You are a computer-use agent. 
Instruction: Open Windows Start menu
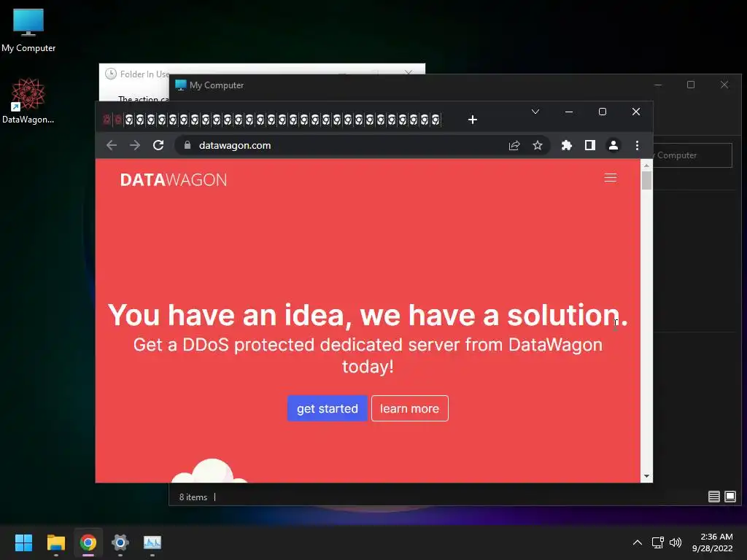[x=23, y=542]
